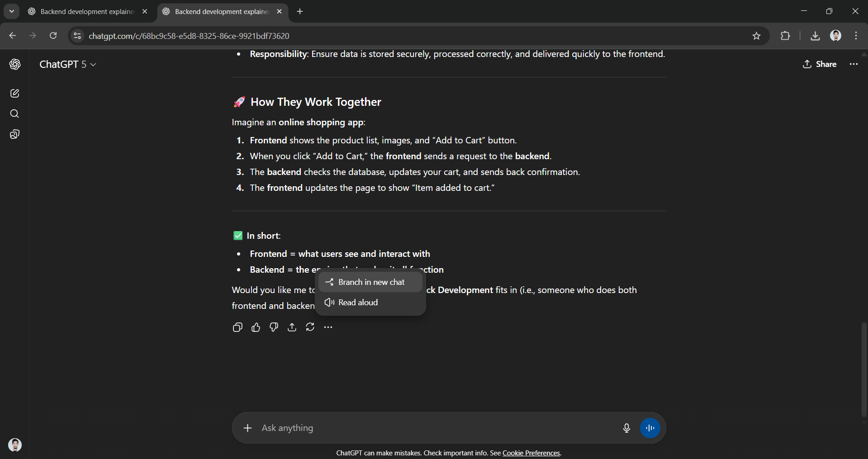
Task: Start voice mode conversation
Action: point(650,428)
